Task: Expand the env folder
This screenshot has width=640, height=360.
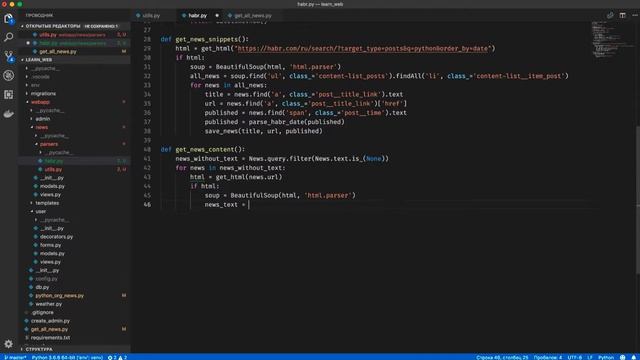Action: tap(35, 85)
